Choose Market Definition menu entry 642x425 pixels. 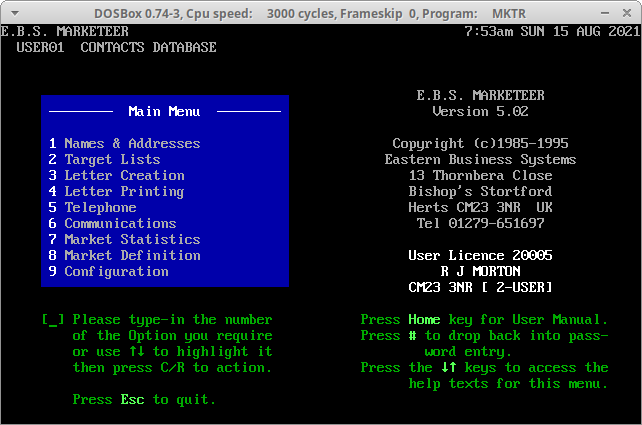[124, 255]
